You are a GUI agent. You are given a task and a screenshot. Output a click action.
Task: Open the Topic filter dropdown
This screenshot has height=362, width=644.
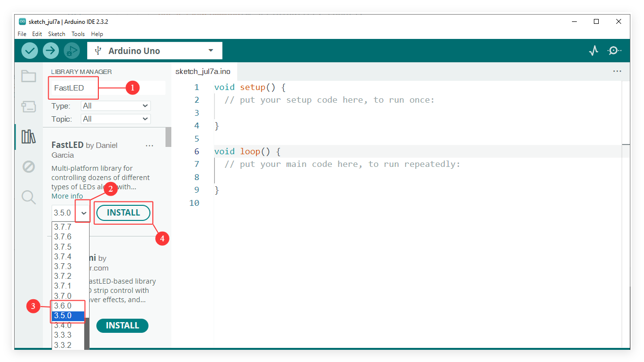click(x=116, y=119)
